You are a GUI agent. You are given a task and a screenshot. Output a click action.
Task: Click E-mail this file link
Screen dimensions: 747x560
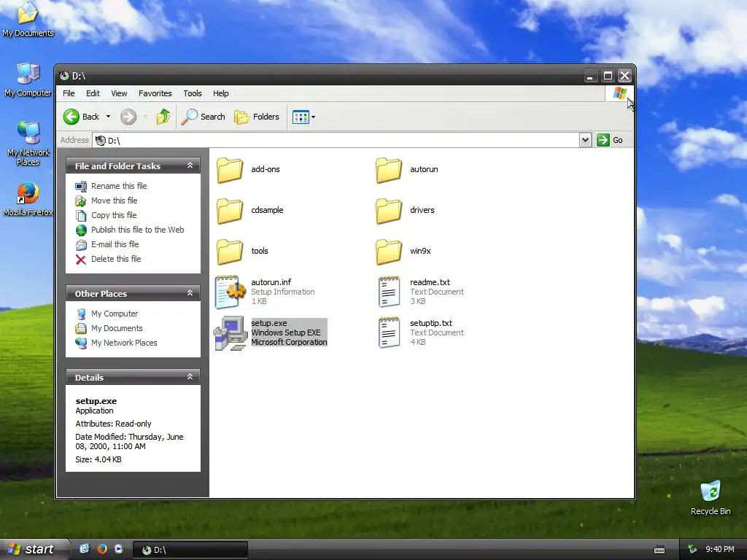(115, 244)
